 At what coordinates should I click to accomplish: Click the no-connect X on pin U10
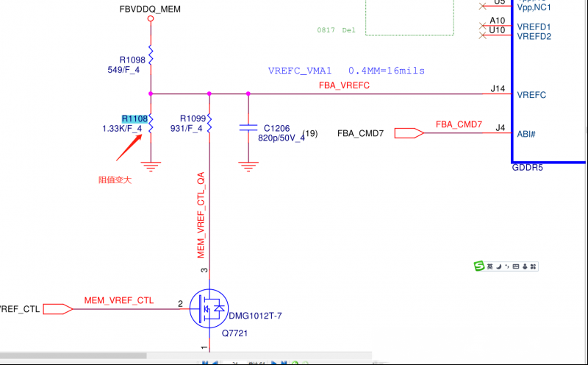point(483,35)
